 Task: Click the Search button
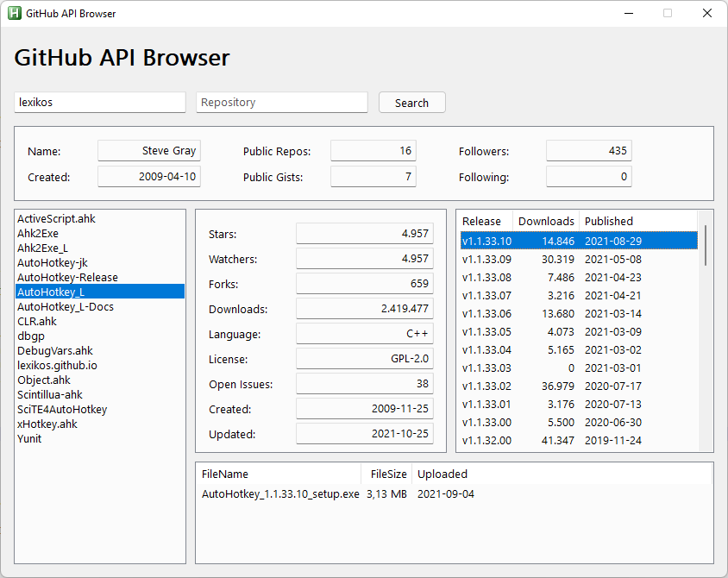coord(411,103)
